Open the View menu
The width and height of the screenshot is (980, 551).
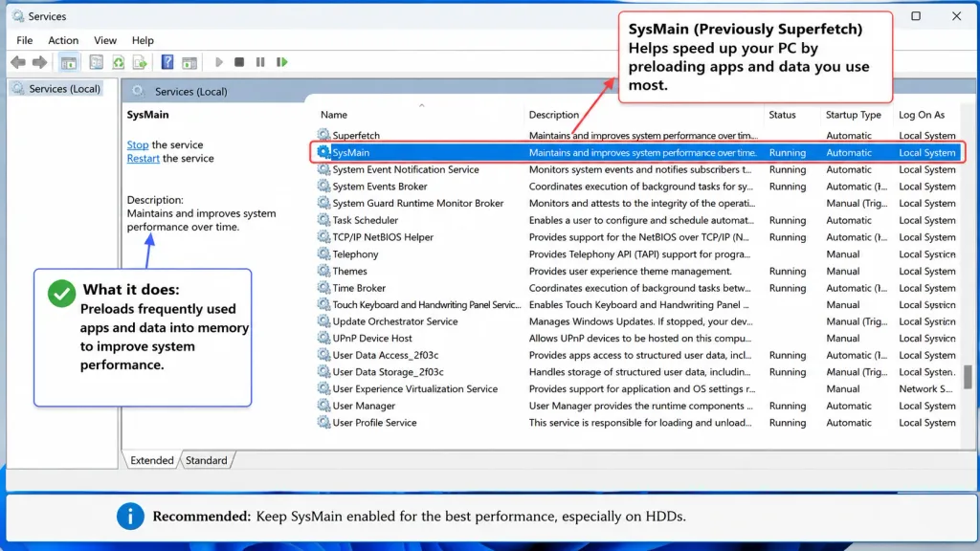tap(105, 40)
